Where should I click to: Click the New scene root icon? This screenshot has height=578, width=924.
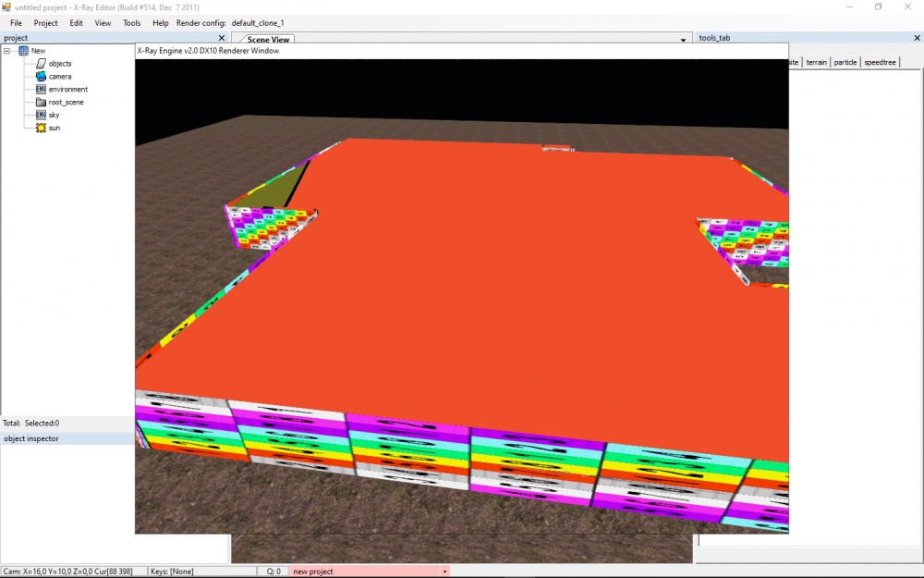(x=23, y=51)
